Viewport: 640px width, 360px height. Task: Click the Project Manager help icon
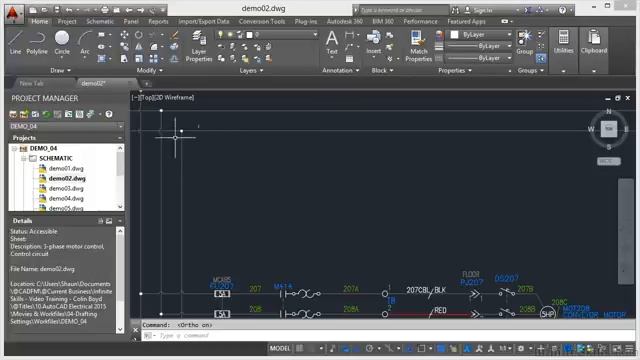[x=109, y=114]
